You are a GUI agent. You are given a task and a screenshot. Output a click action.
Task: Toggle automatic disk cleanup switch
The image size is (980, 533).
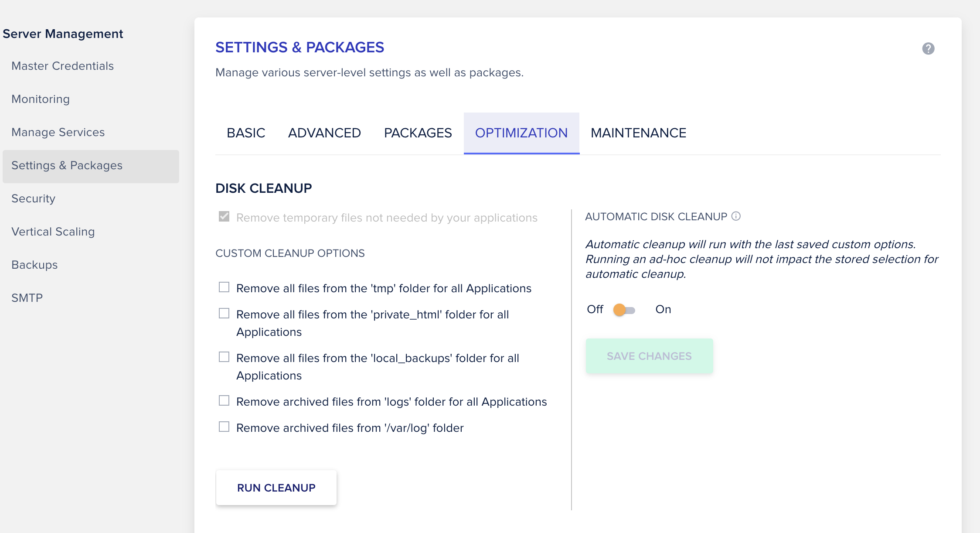[x=624, y=310]
